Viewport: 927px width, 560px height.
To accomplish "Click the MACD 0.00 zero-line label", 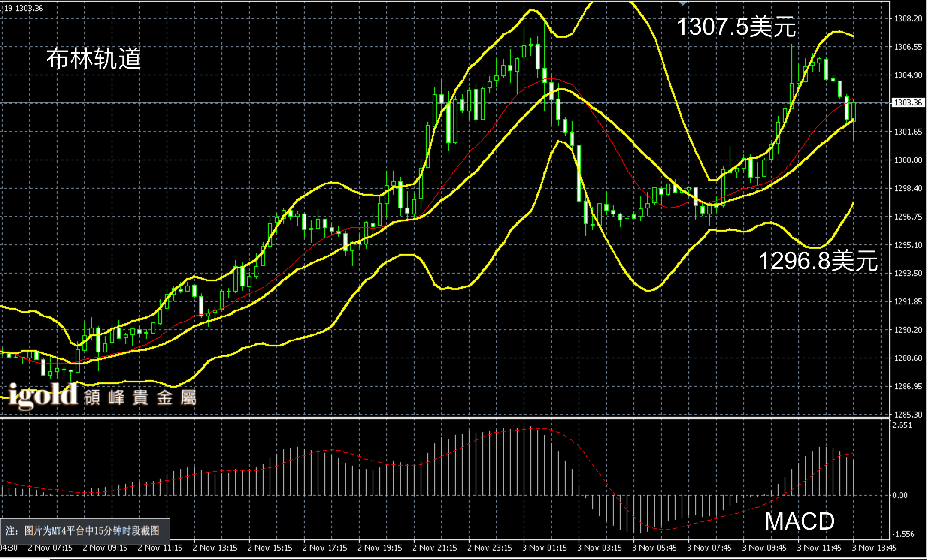I will [900, 496].
